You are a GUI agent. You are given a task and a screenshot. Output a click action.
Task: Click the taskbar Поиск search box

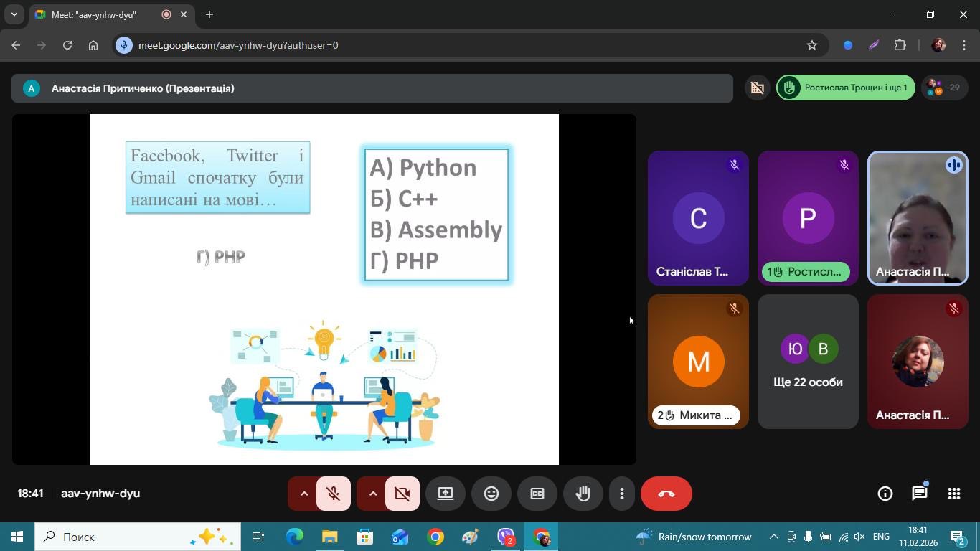tap(138, 537)
